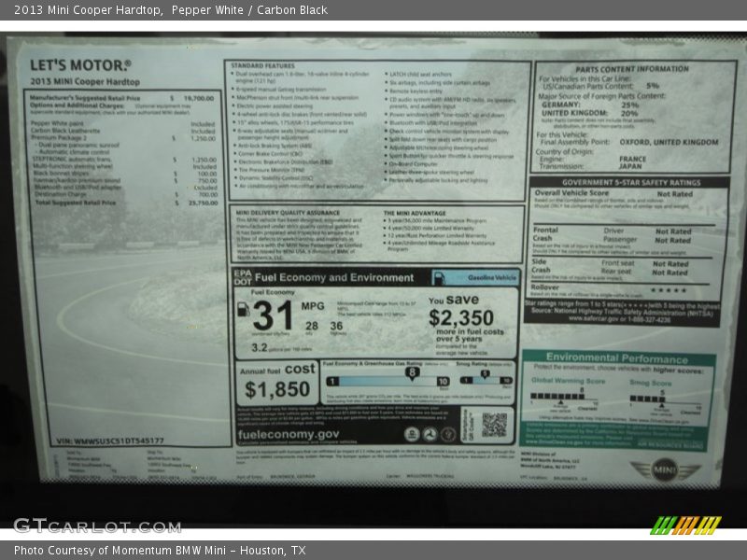This screenshot has width=747, height=560.
Task: Click the $2,350 you save amount
Action: click(460, 318)
